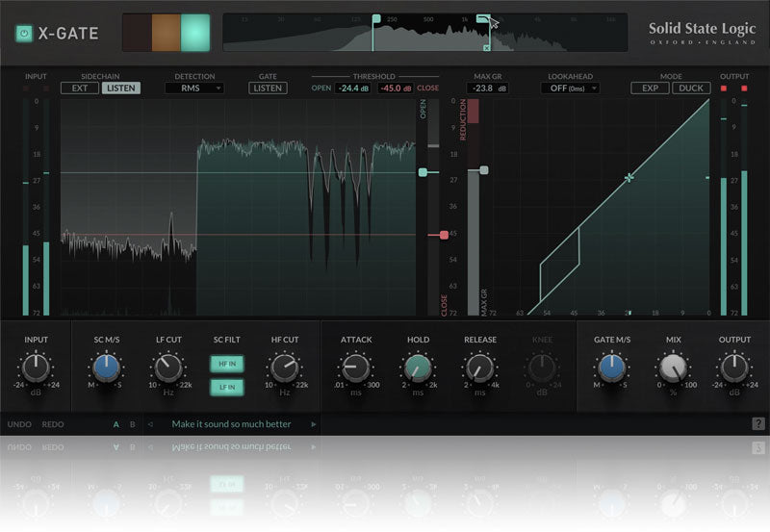Click the close threshold value -45.0 dB

[396, 89]
